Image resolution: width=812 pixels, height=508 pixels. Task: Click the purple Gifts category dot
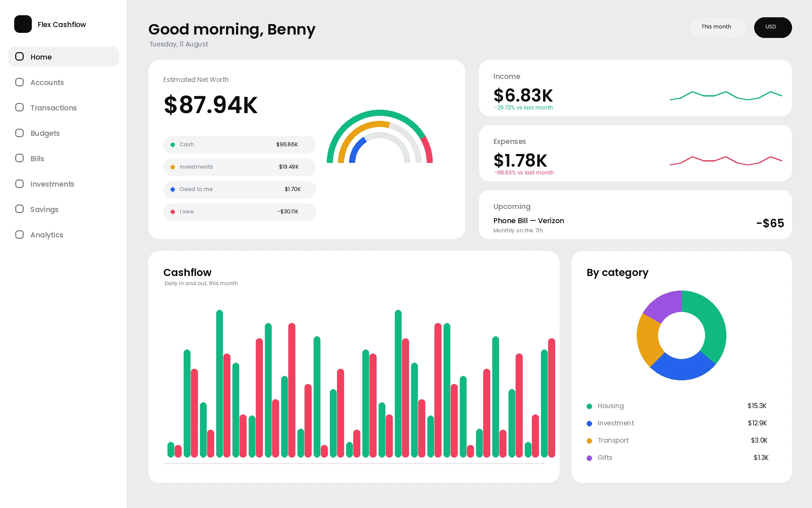pyautogui.click(x=589, y=458)
